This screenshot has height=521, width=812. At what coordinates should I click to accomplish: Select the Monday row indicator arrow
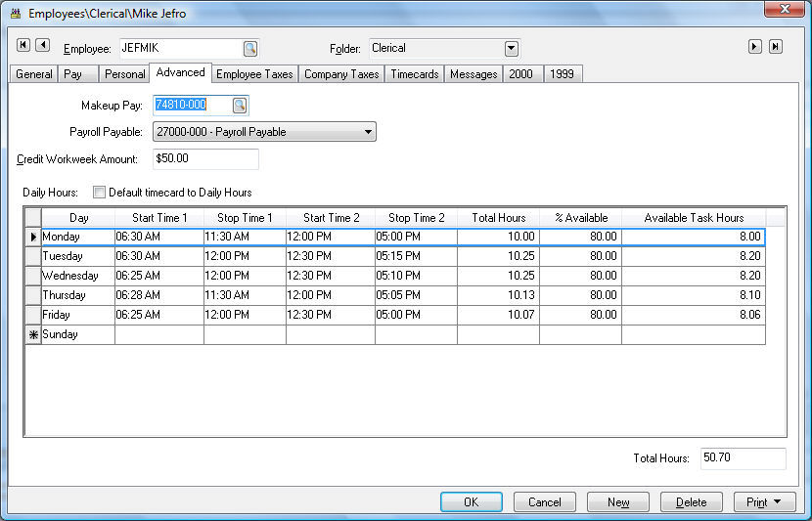[x=32, y=237]
